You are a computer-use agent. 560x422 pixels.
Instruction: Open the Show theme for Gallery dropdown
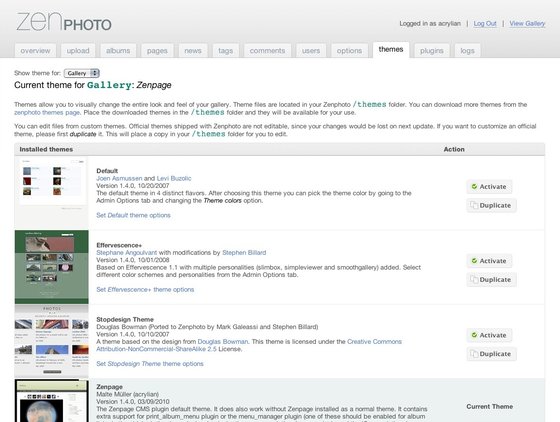(x=81, y=73)
